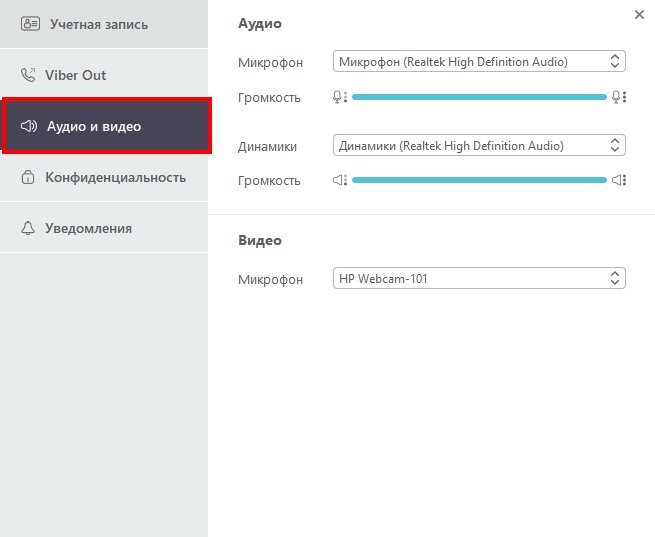
Task: Click the account card icon beside Учетная запись
Action: [29, 23]
